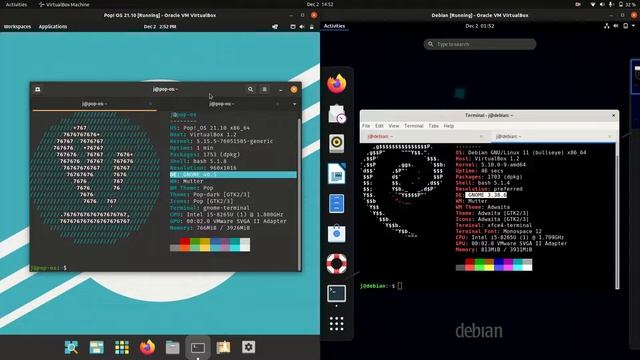The width and height of the screenshot is (640, 360).
Task: Open Debian system menu dropdown arrow
Action: 633,26
